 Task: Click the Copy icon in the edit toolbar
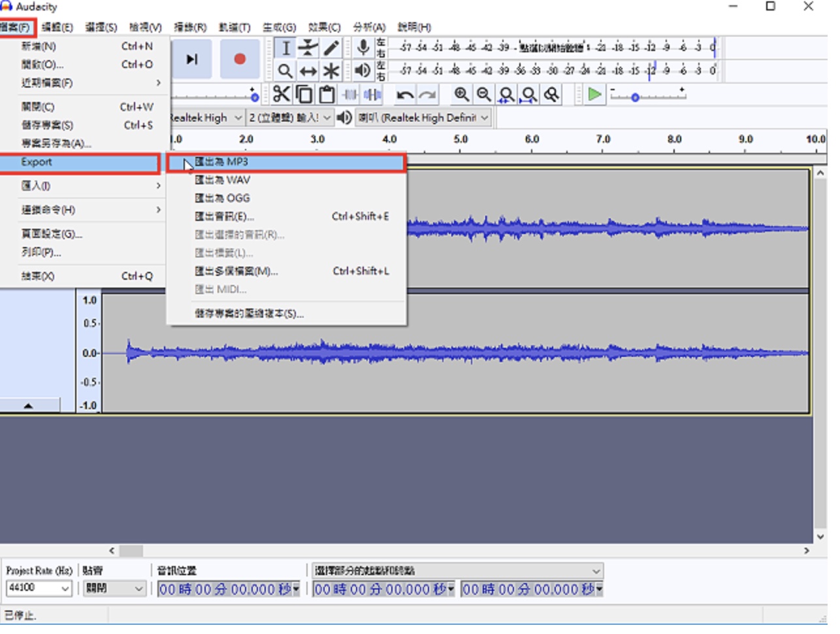coord(304,95)
